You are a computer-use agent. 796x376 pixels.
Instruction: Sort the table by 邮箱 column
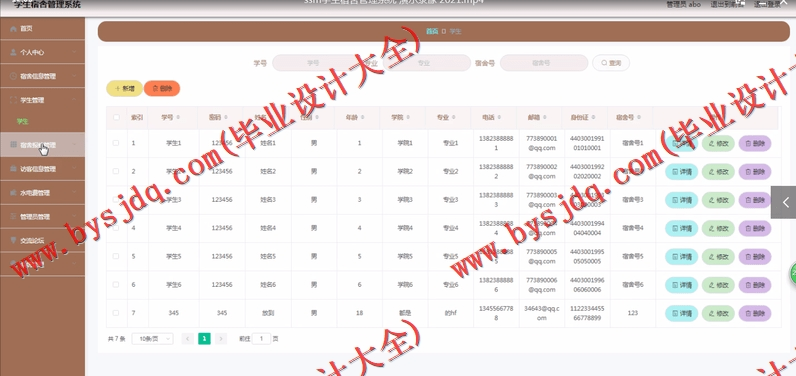coord(545,118)
